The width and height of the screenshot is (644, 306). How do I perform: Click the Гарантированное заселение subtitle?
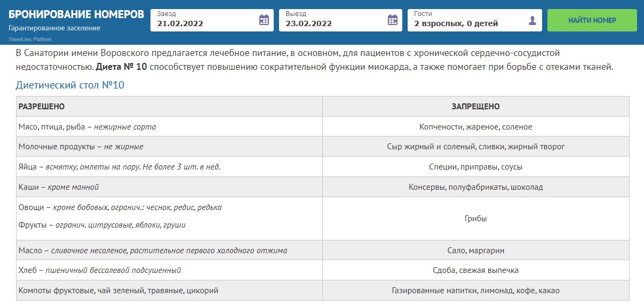(54, 28)
